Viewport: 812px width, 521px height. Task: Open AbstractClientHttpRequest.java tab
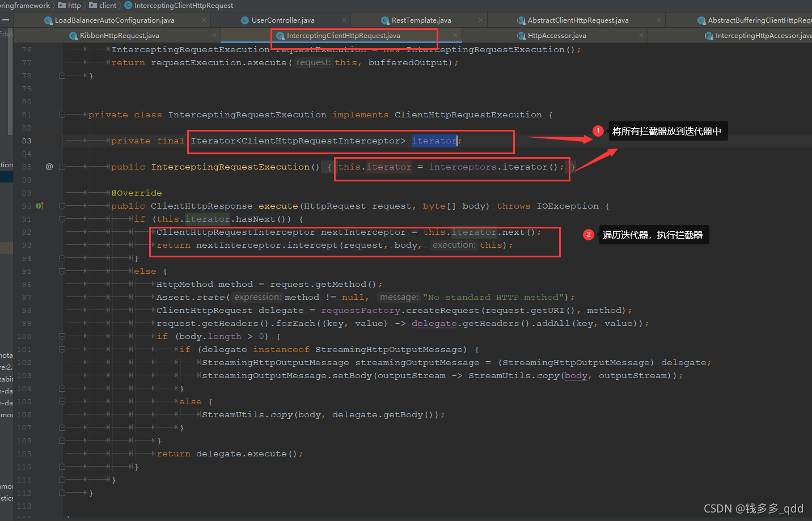[578, 20]
